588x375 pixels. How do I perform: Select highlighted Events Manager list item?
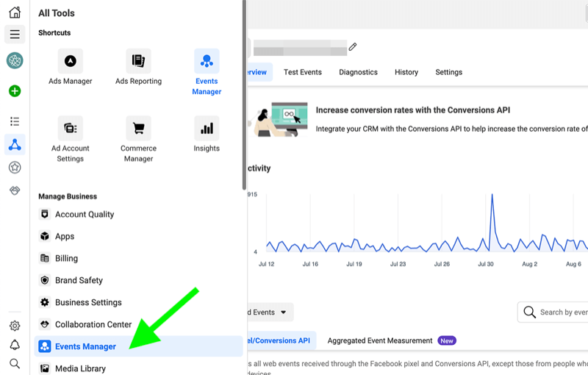point(138,346)
